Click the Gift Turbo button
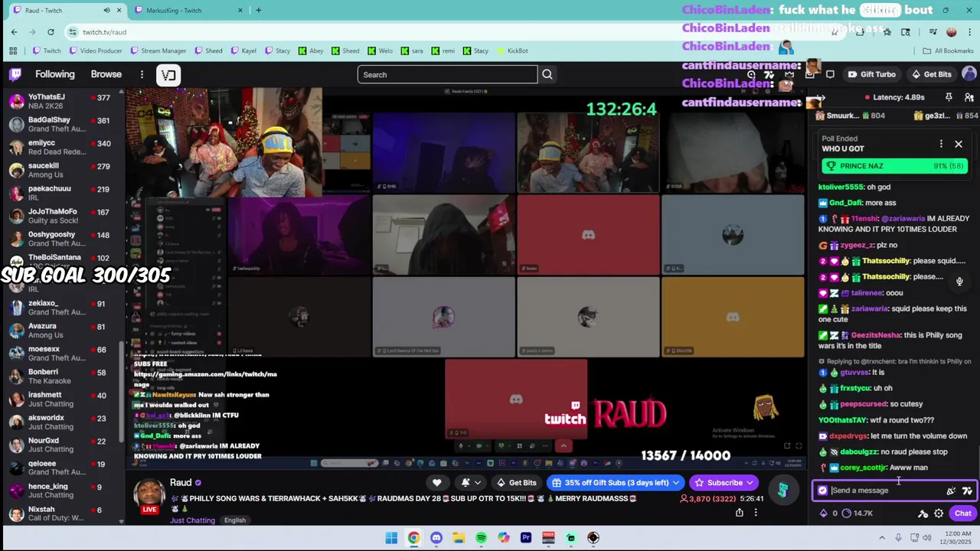Screen dimensions: 980x551 point(871,74)
